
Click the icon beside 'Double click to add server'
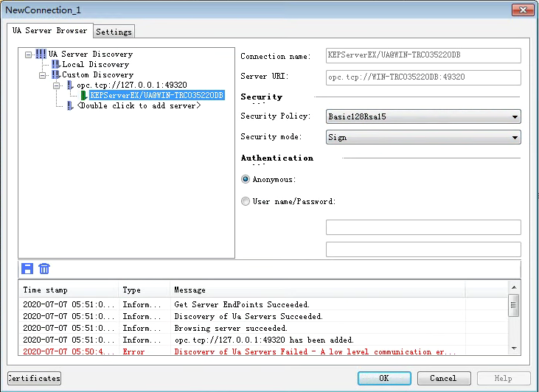pos(69,106)
